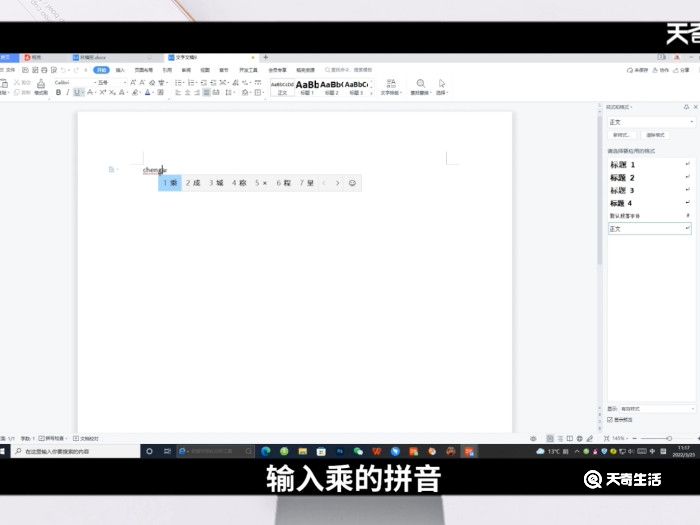Switch to web layout globe view
This screenshot has height=525, width=700.
coord(579,438)
